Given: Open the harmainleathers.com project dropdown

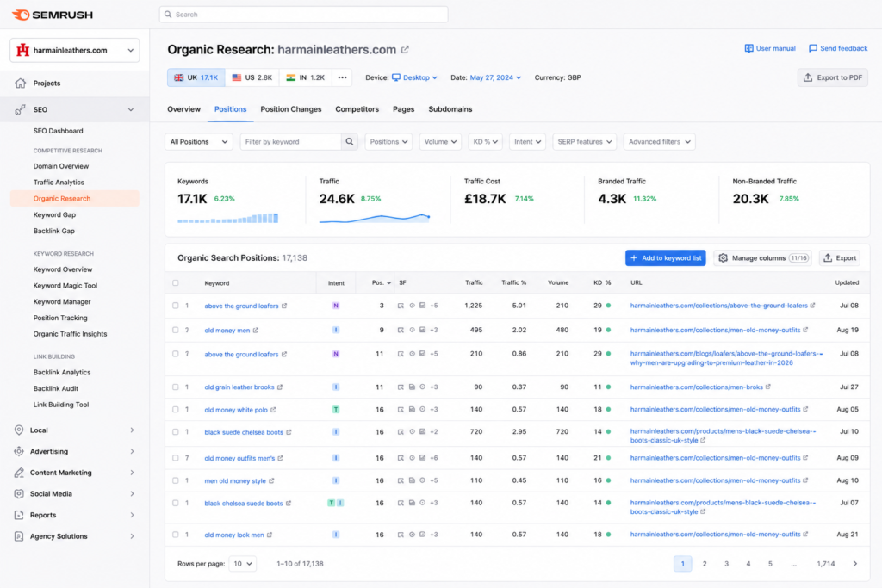Looking at the screenshot, I should (75, 50).
